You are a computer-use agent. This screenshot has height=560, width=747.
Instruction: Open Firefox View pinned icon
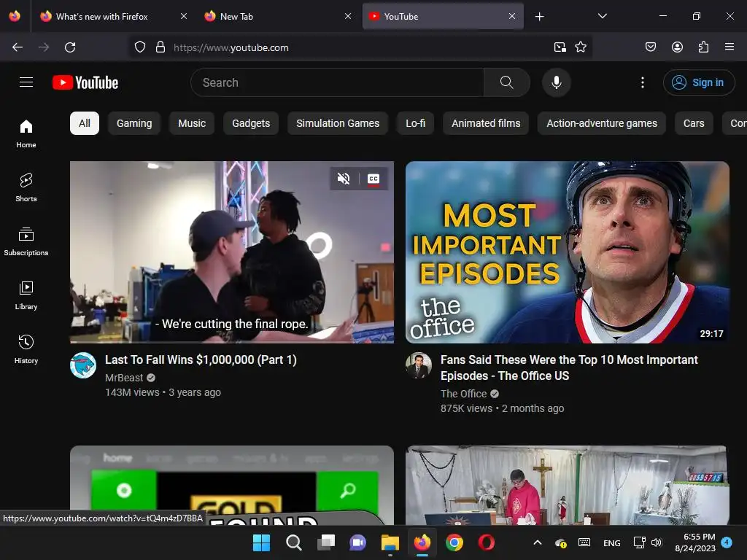tap(15, 16)
